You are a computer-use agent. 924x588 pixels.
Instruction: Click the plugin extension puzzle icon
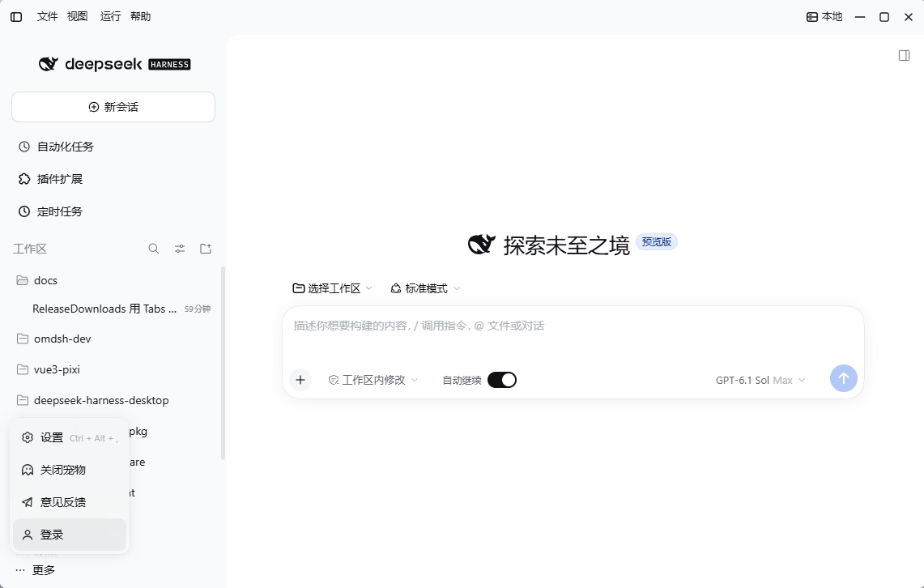(x=24, y=179)
